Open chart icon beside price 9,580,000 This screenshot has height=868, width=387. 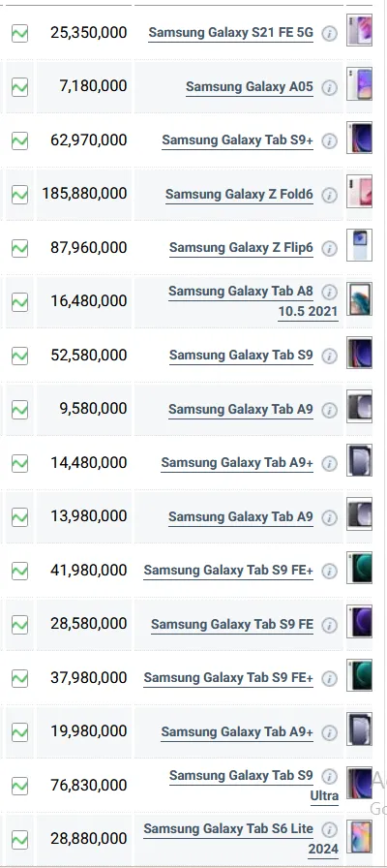pyautogui.click(x=20, y=410)
